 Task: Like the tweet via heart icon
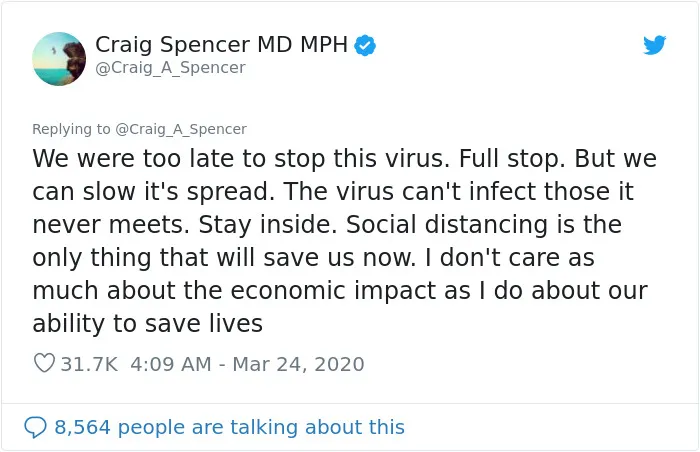pyautogui.click(x=44, y=363)
